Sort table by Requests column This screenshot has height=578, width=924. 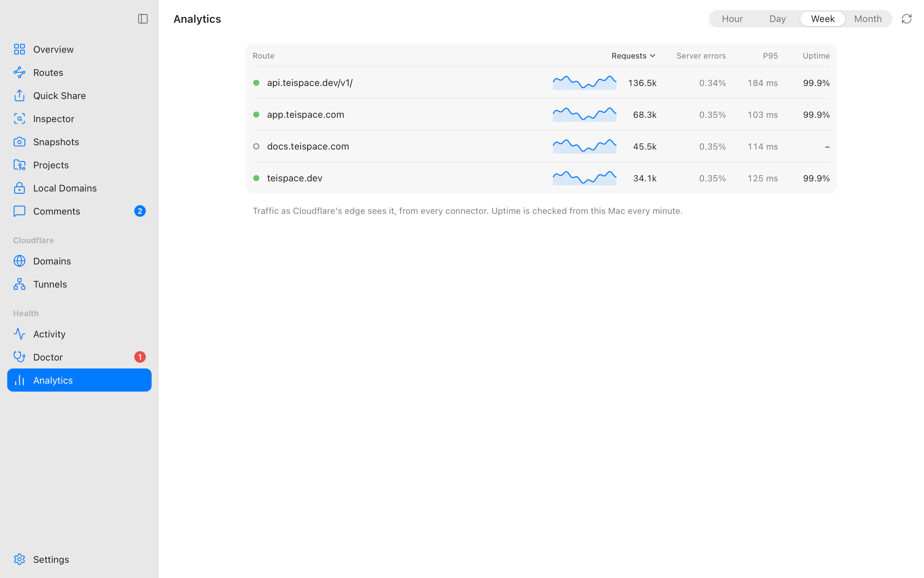pos(633,56)
